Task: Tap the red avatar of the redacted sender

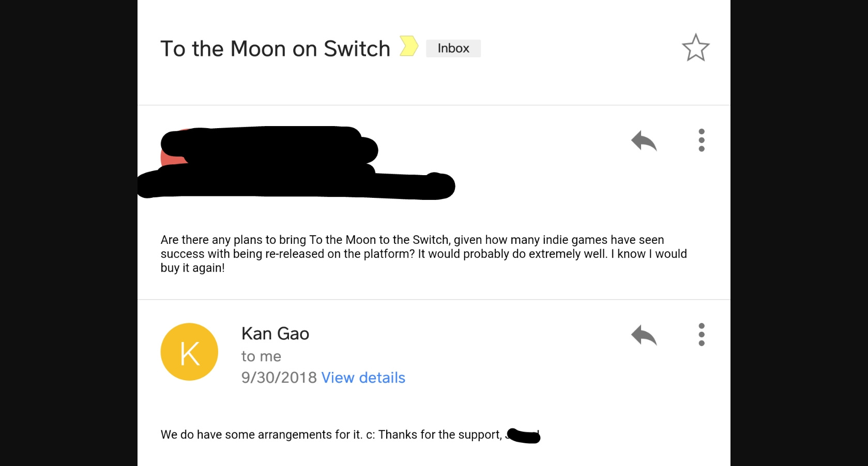Action: (x=172, y=155)
